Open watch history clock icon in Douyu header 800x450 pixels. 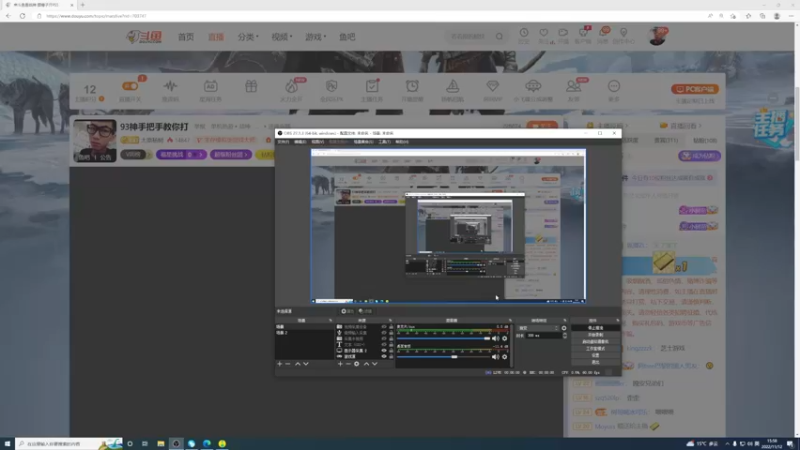click(524, 33)
